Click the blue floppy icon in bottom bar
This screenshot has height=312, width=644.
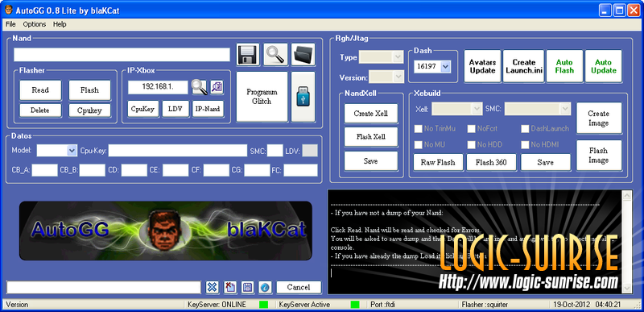pyautogui.click(x=247, y=287)
